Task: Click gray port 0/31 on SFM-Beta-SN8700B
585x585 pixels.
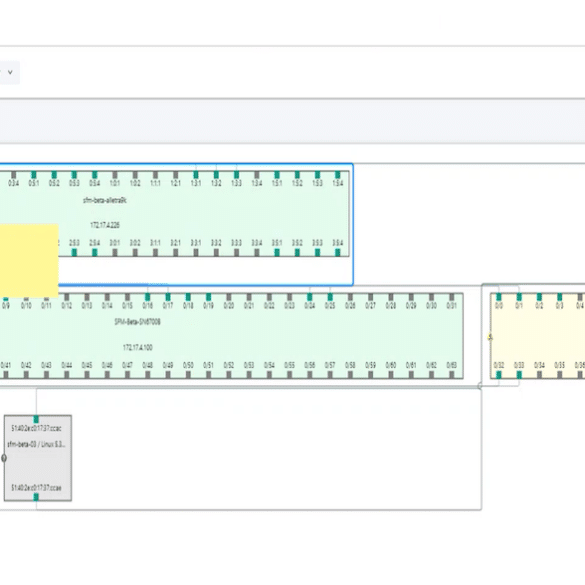Action: coord(452,297)
